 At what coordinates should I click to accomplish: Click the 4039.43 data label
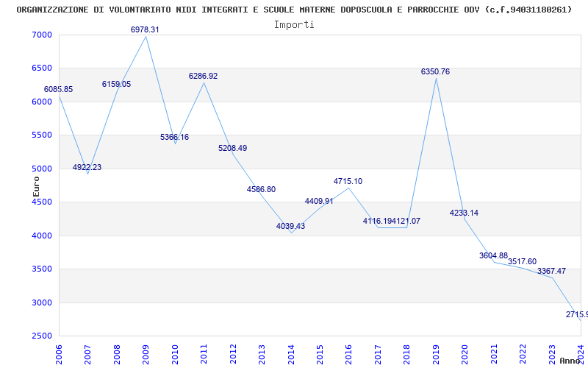(290, 226)
